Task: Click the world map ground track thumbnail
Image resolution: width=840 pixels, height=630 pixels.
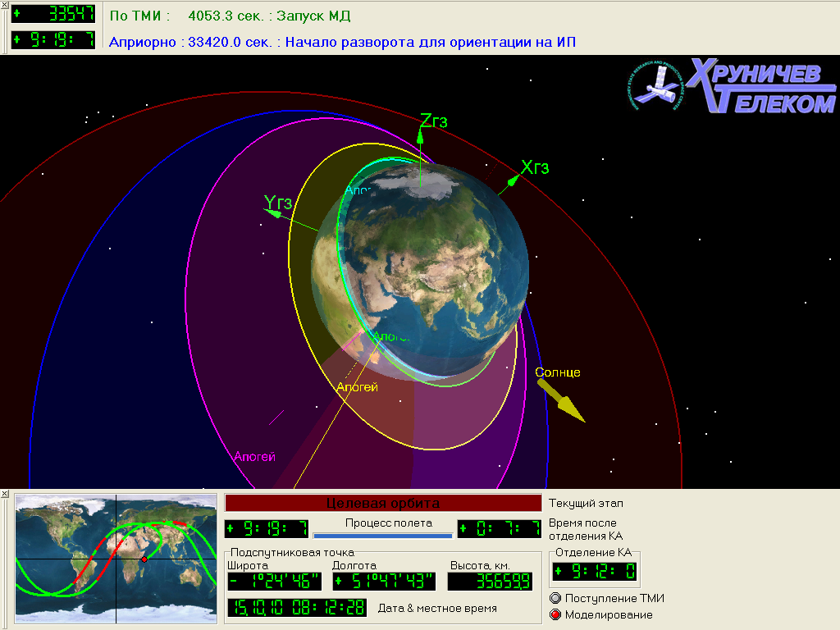Action: (116, 558)
